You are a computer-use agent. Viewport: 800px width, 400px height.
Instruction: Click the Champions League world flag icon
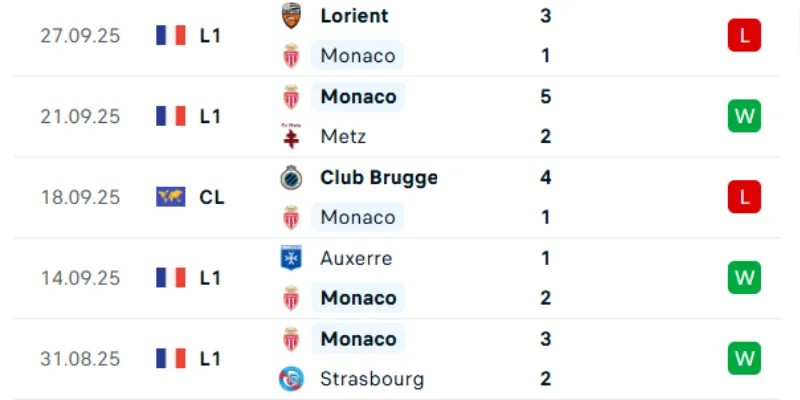pos(171,197)
